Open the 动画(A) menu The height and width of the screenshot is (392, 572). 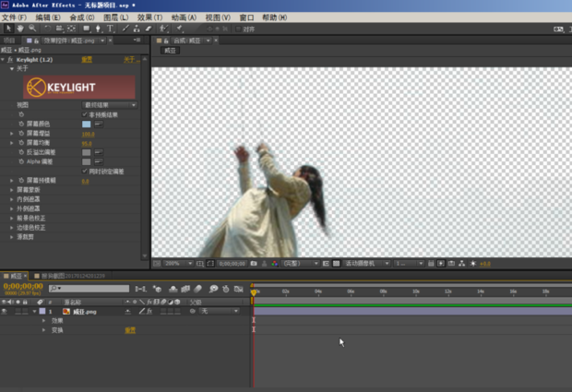(184, 18)
